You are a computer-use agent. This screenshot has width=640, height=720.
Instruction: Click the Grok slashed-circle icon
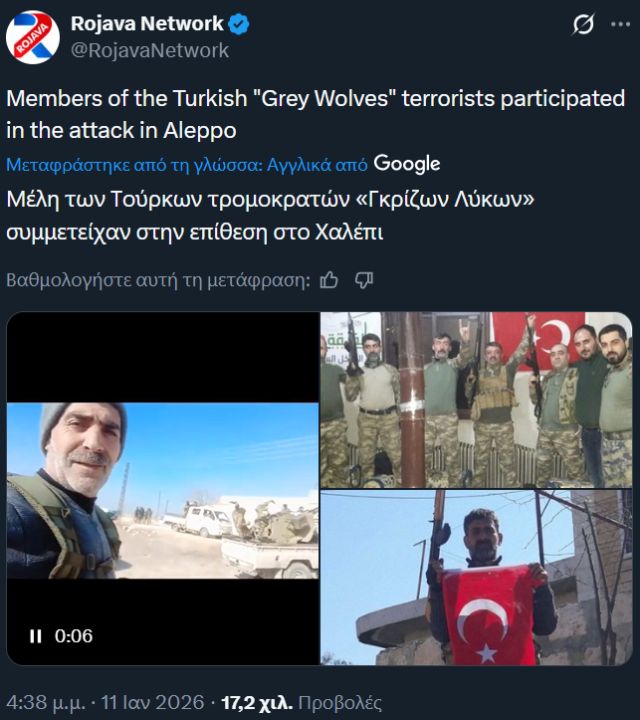tap(584, 24)
